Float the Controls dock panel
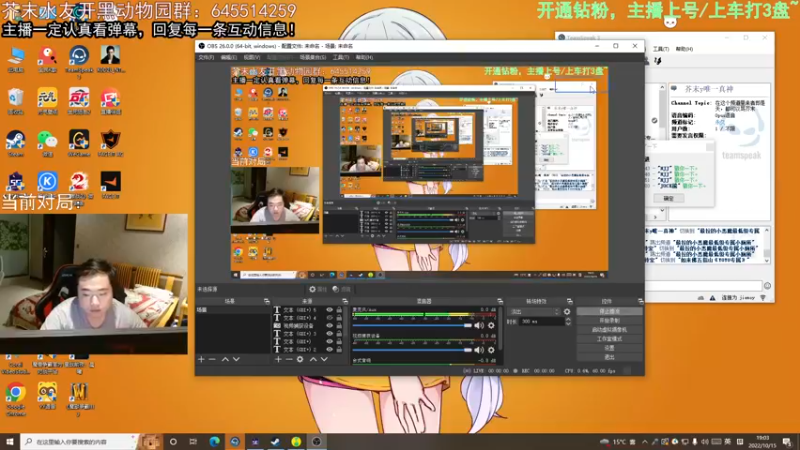Screen dimensions: 800x450 640,301
